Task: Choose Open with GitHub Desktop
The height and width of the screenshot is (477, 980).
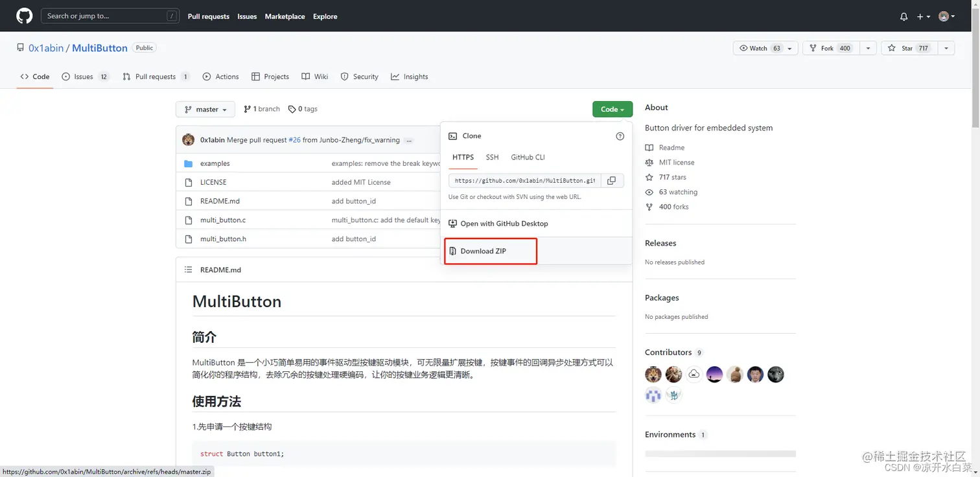Action: 536,224
